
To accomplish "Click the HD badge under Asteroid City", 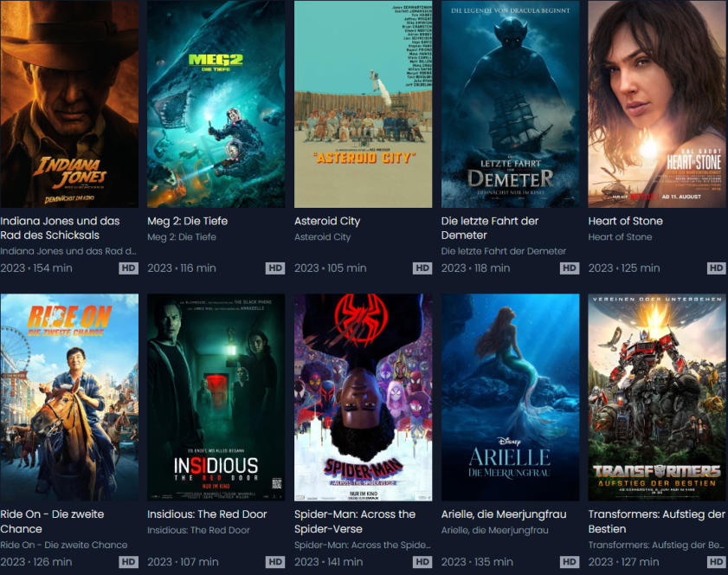I will coord(422,268).
